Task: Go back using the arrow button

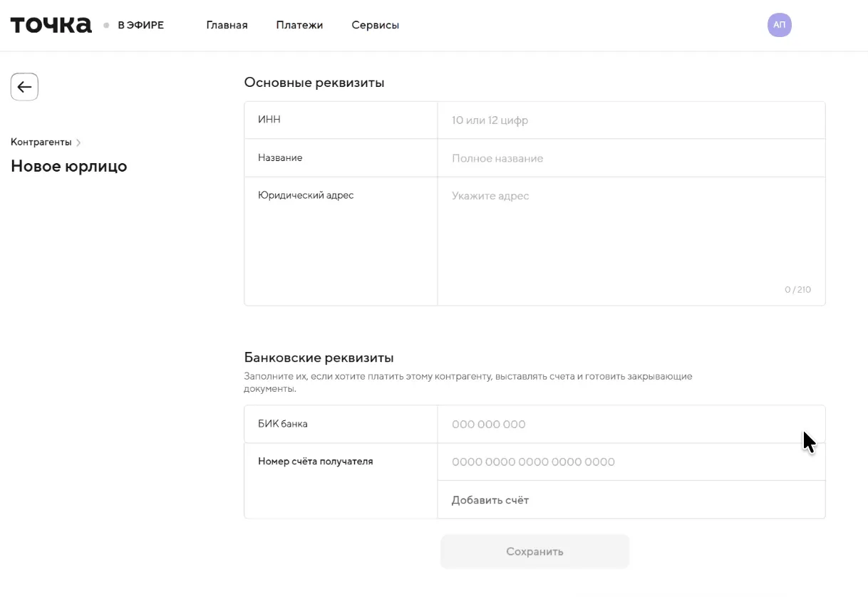Action: tap(24, 87)
